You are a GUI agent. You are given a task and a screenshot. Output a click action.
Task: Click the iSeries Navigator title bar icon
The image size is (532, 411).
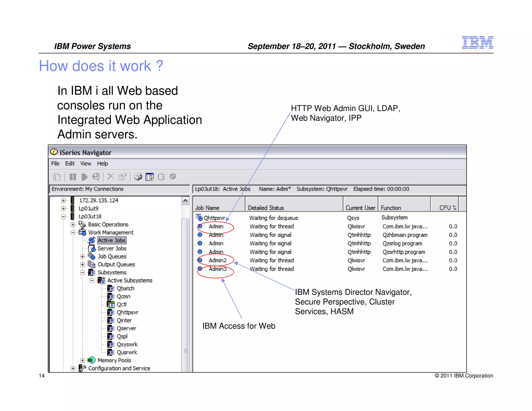[54, 152]
